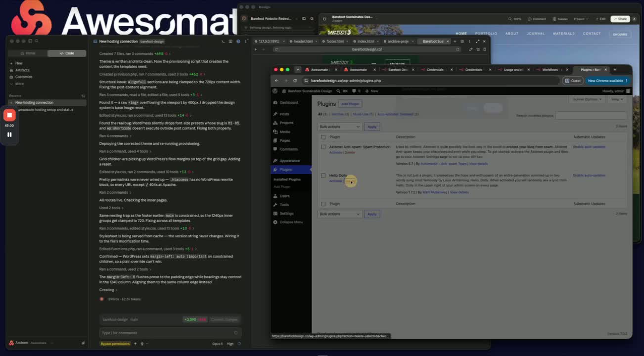
Task: Click the search icon in the Code app sidebar
Action: pyautogui.click(x=36, y=41)
